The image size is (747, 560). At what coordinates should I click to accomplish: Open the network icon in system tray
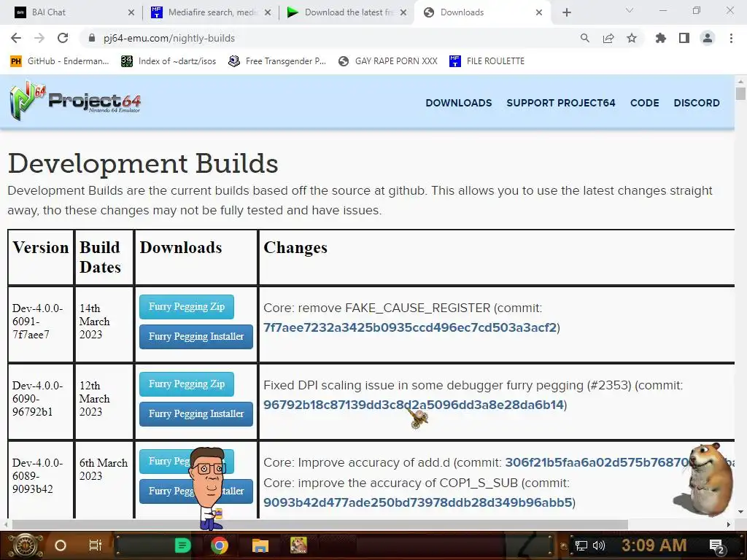[581, 545]
